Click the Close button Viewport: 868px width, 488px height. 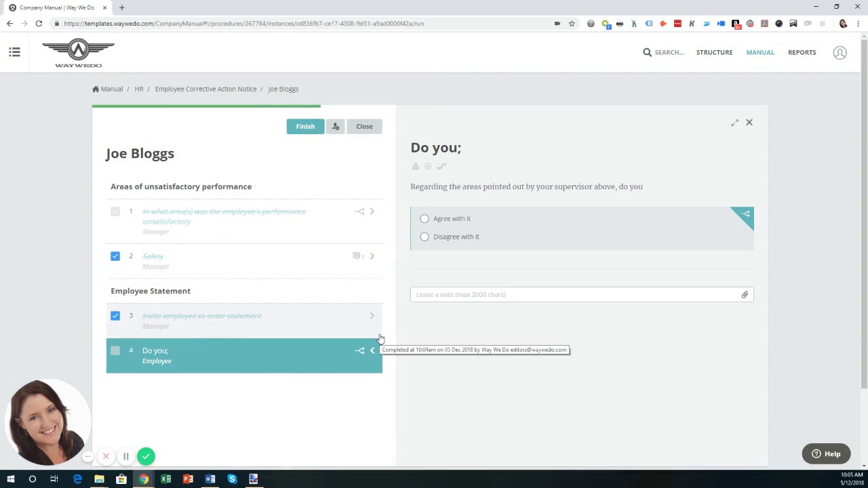point(364,126)
